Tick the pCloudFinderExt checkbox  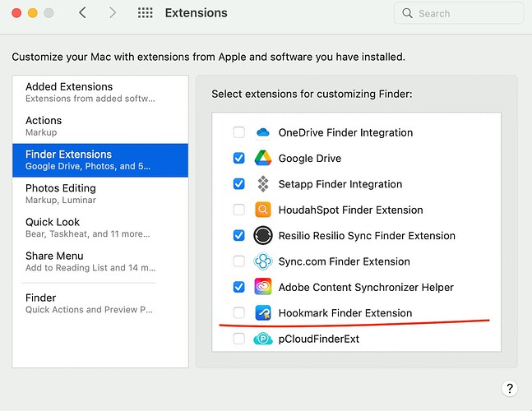[238, 339]
